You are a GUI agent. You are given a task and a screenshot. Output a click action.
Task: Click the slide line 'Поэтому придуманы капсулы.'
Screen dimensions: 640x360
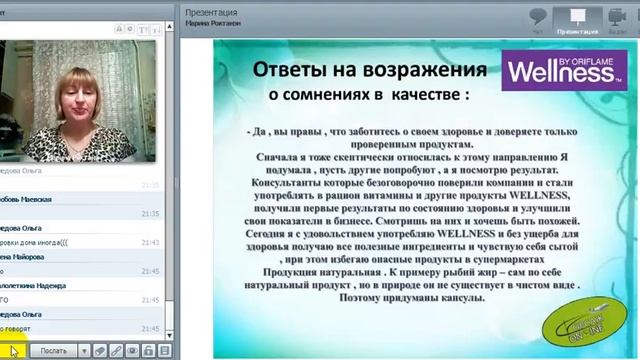[x=412, y=298]
